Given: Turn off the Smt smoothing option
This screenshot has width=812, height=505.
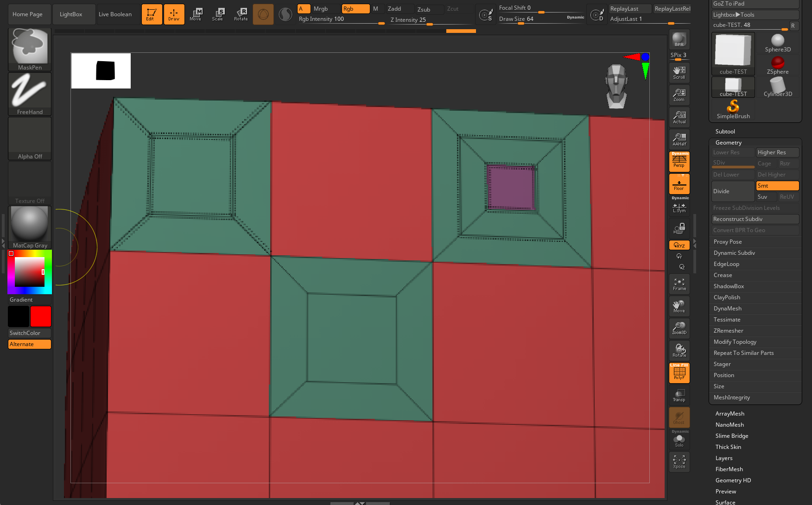Looking at the screenshot, I should [x=777, y=186].
